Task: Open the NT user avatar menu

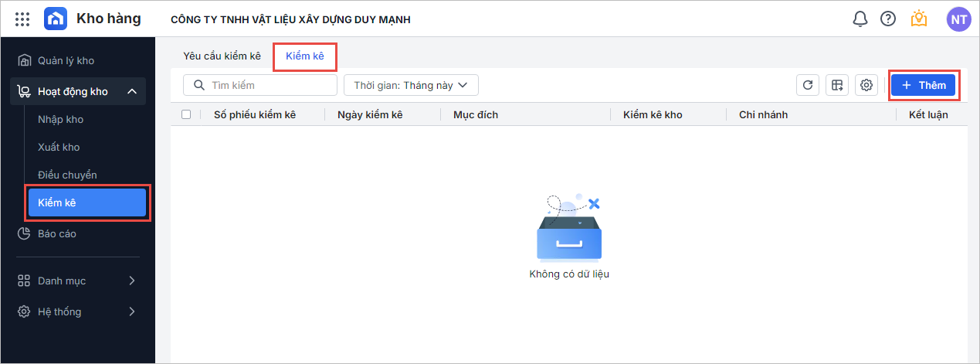Action: coord(958,19)
